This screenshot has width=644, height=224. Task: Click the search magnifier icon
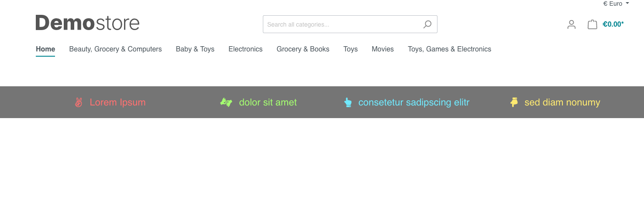point(427,24)
